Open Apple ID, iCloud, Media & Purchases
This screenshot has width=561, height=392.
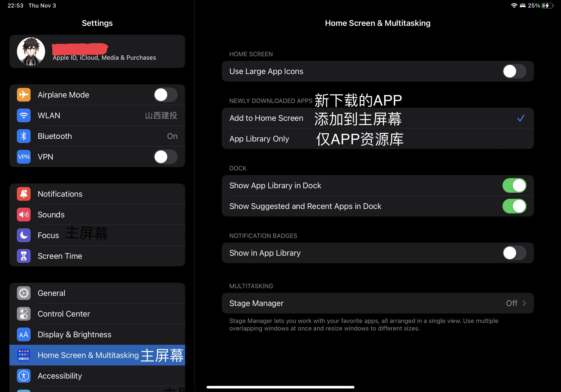tap(97, 51)
